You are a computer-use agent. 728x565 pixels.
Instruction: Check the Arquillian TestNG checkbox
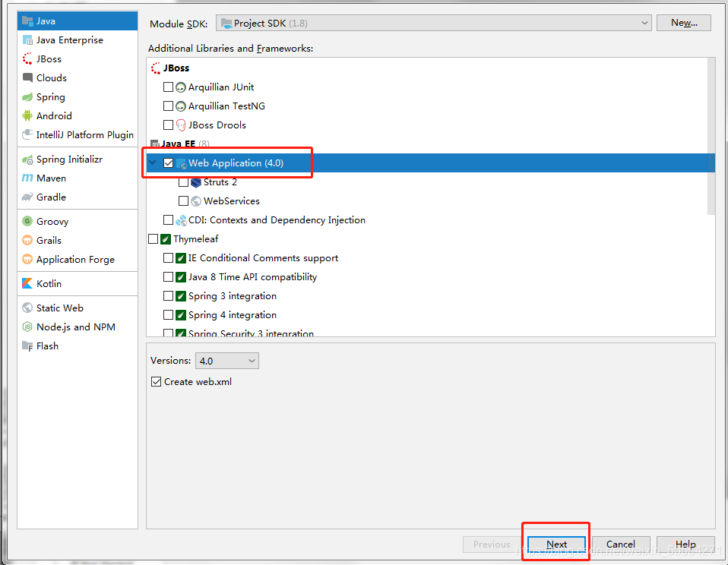click(168, 106)
